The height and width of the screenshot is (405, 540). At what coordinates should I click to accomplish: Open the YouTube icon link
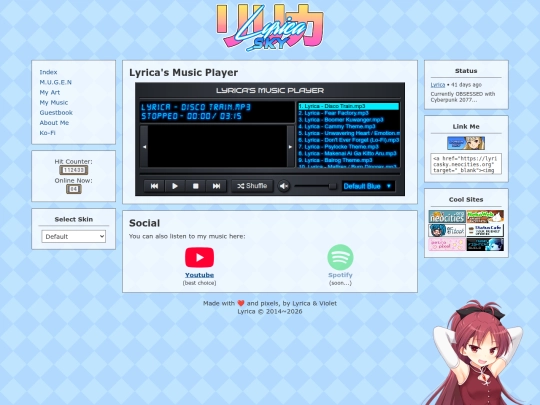click(x=199, y=257)
